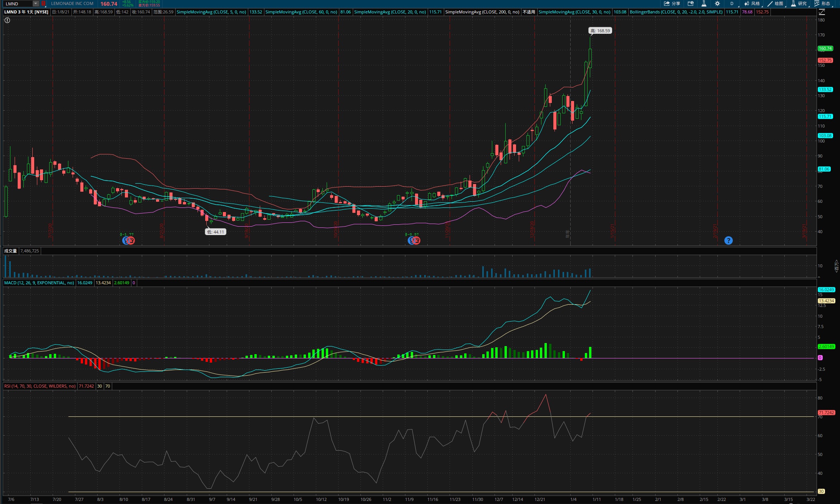
Task: Click the exclamation alert icon on chart
Action: (x=7, y=20)
